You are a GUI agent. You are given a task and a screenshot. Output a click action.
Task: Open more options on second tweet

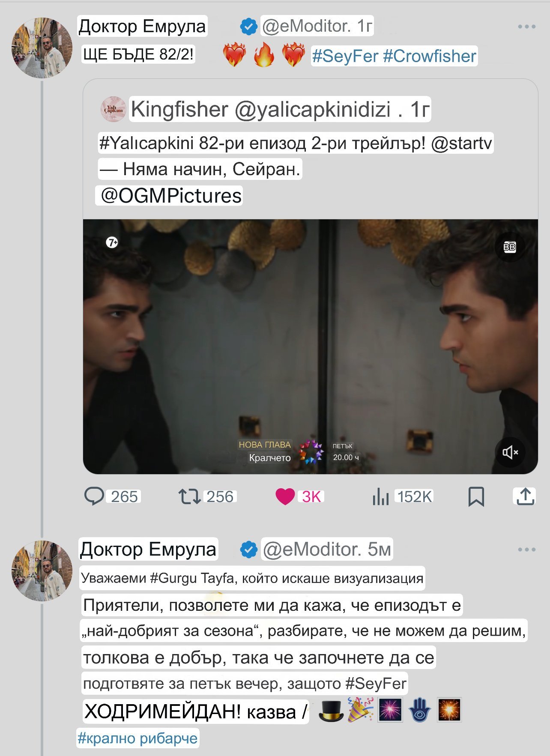tap(526, 550)
